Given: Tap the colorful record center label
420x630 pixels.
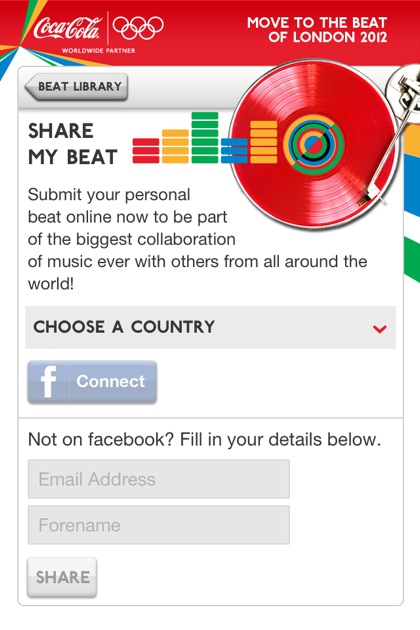Looking at the screenshot, I should tap(313, 145).
